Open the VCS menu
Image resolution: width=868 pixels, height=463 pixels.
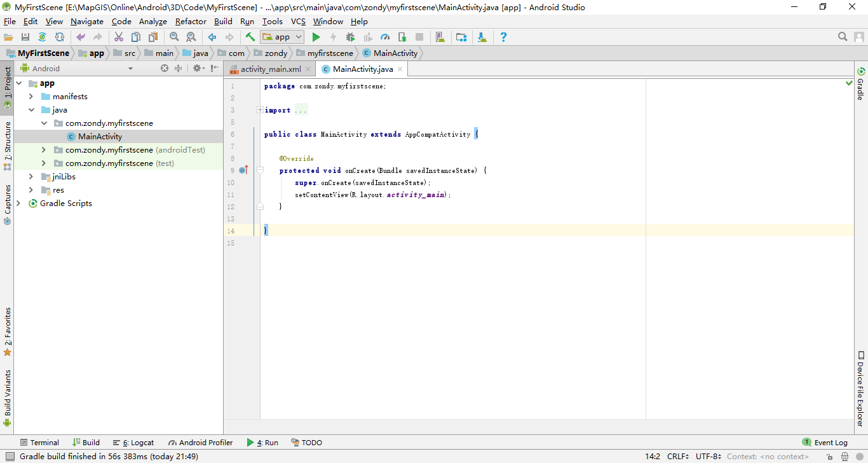[x=298, y=21]
